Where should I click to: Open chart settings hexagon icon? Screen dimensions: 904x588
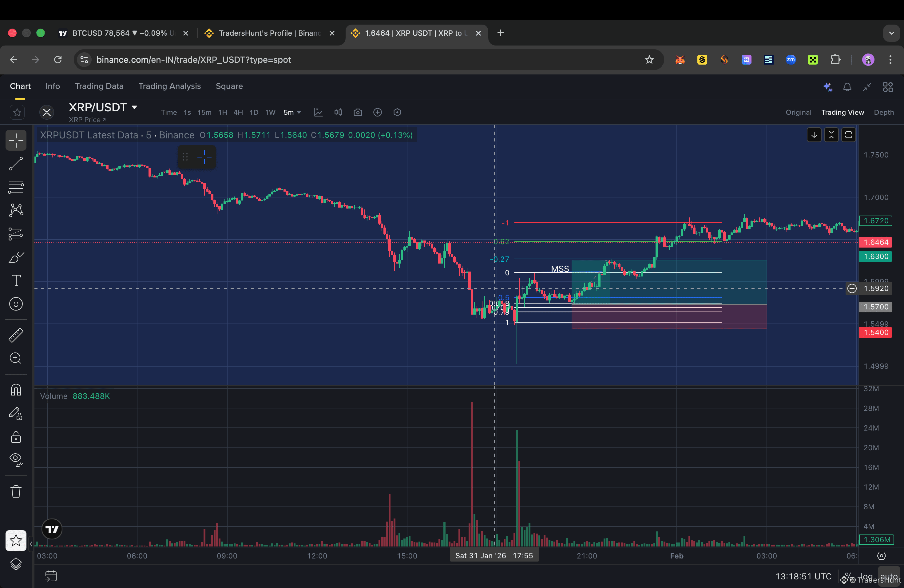coord(397,113)
